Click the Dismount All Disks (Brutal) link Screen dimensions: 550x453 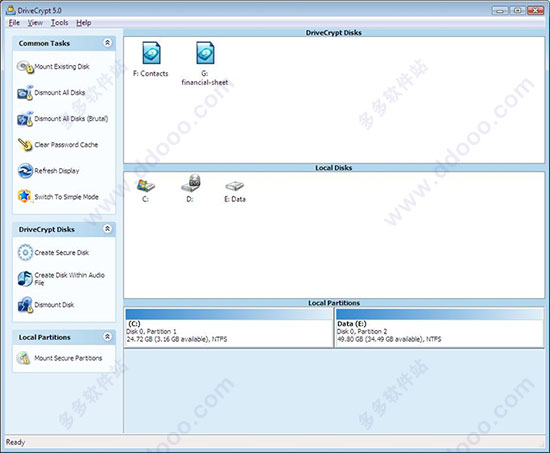pyautogui.click(x=71, y=119)
